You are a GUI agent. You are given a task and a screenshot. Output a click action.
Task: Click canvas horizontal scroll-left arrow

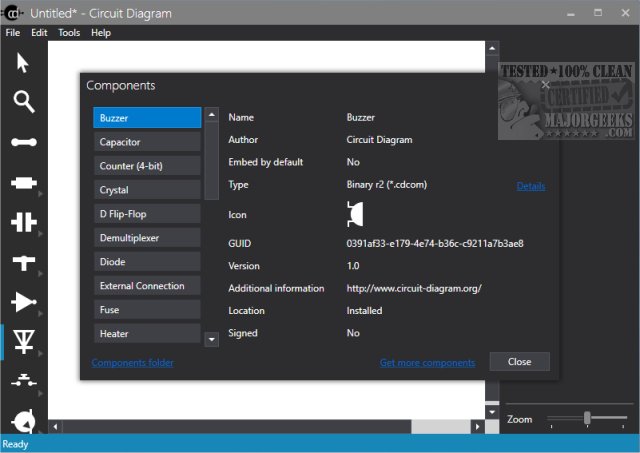point(55,427)
